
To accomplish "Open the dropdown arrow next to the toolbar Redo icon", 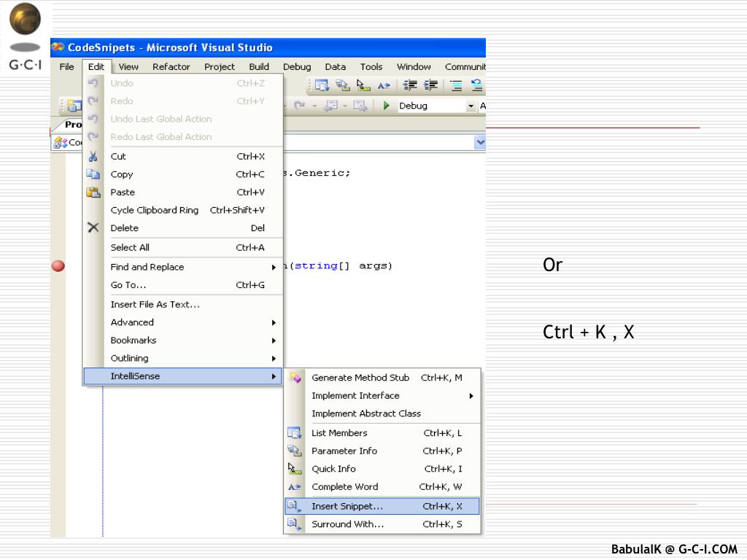I will [x=314, y=106].
